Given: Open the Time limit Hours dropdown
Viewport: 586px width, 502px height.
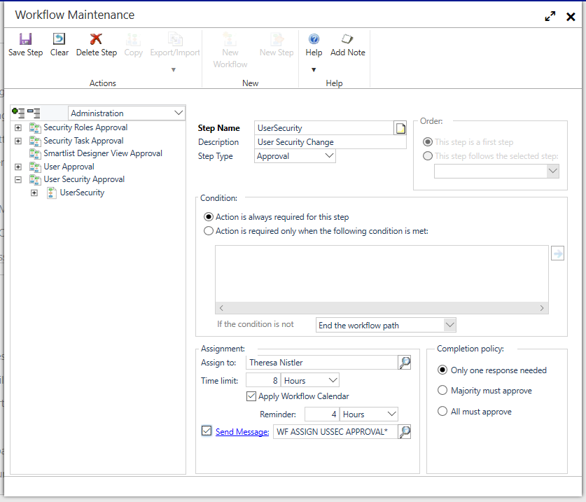Looking at the screenshot, I should 333,381.
